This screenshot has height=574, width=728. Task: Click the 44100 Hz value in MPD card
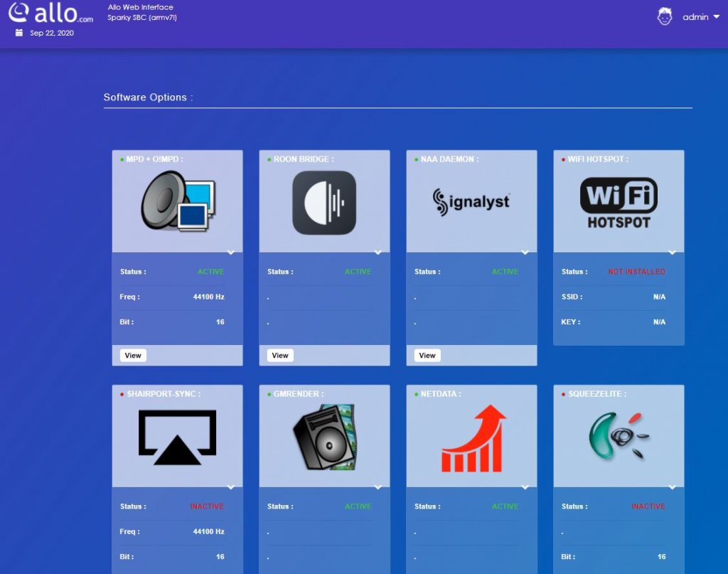pyautogui.click(x=209, y=297)
